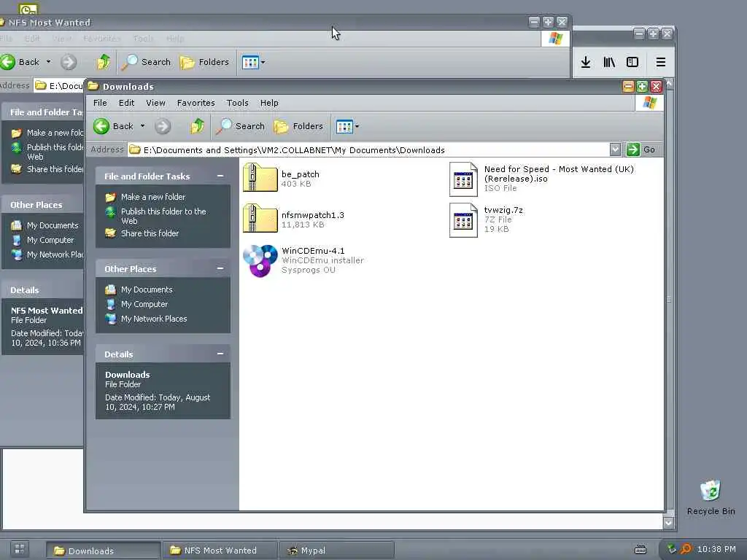Select the nfsmwpatch1.3 zip folder icon
The image size is (747, 560).
(260, 218)
